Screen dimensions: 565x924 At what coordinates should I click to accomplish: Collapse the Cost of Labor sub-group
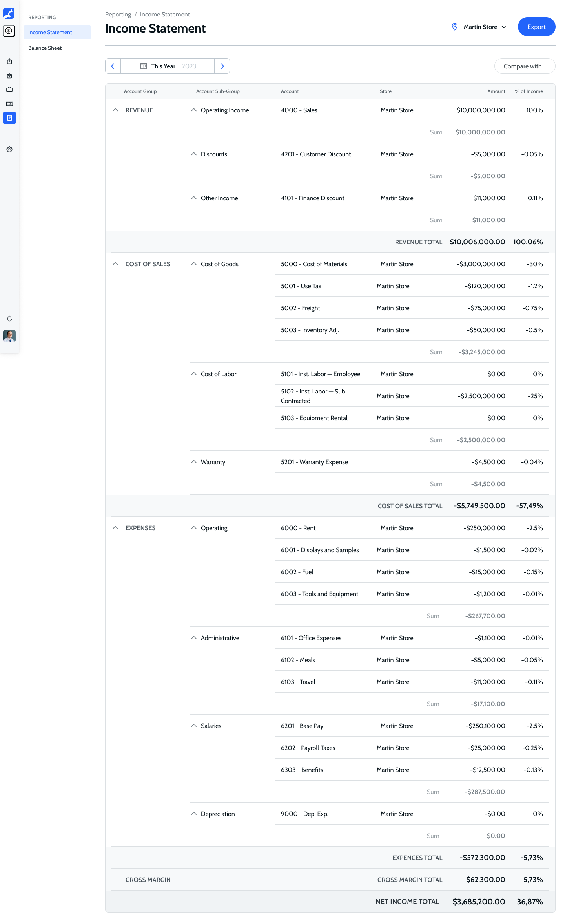194,374
